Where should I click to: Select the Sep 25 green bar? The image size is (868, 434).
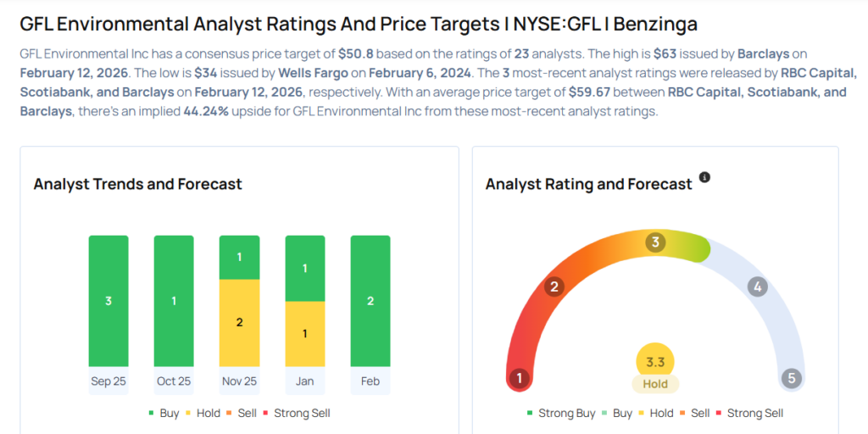tap(108, 300)
